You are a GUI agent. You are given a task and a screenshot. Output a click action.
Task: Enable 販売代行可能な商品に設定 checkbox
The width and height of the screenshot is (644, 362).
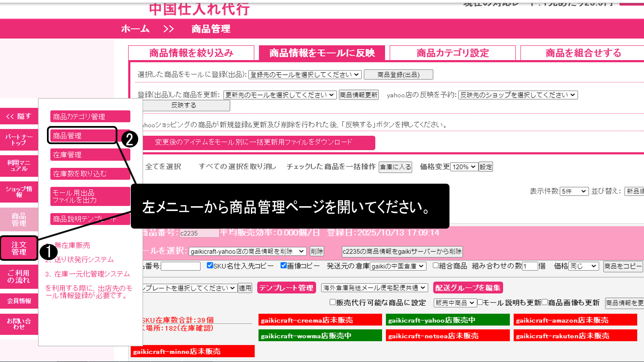[x=332, y=302]
